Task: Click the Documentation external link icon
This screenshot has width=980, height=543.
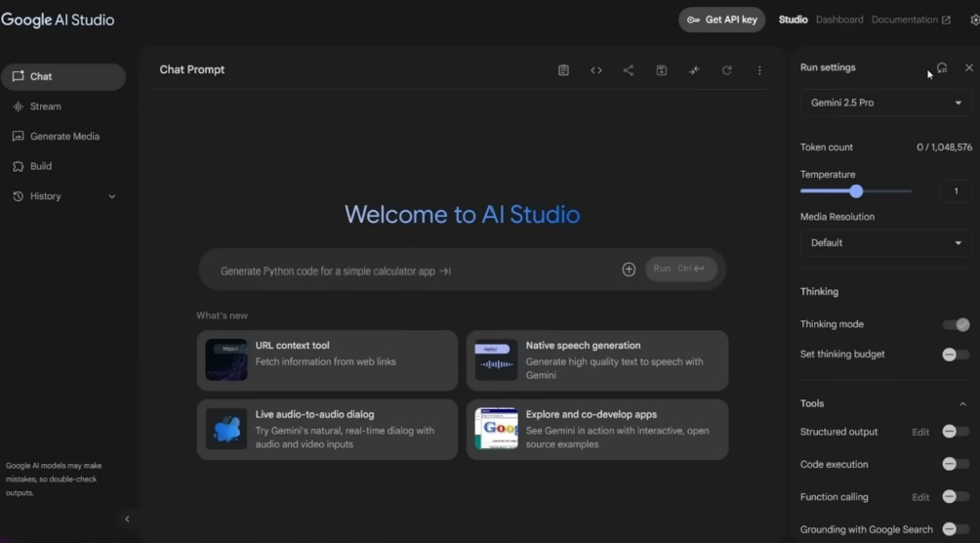Action: (946, 20)
